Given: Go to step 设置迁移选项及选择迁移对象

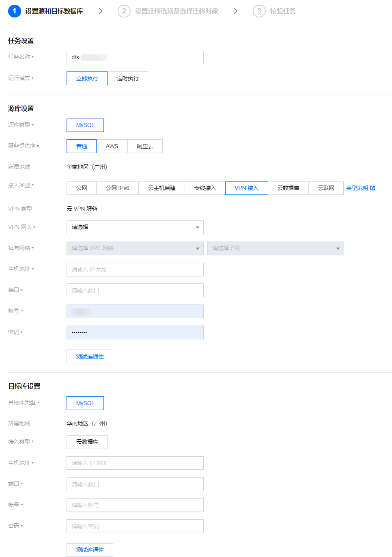Looking at the screenshot, I should point(177,11).
